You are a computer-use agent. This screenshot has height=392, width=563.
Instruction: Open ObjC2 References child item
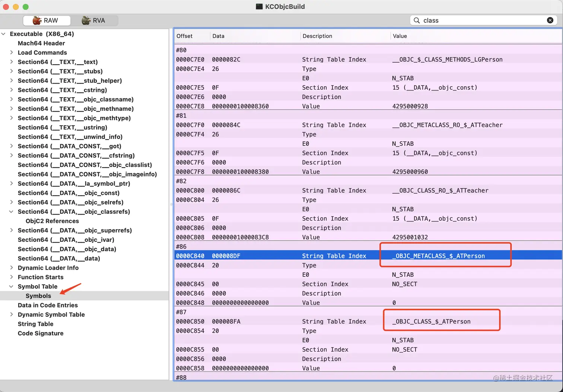click(x=52, y=221)
